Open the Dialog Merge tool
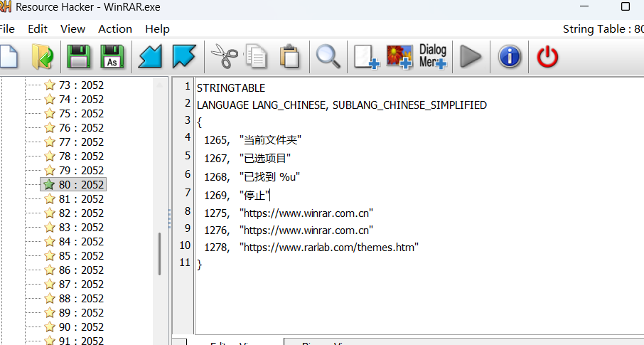The width and height of the screenshot is (644, 345). [433, 56]
